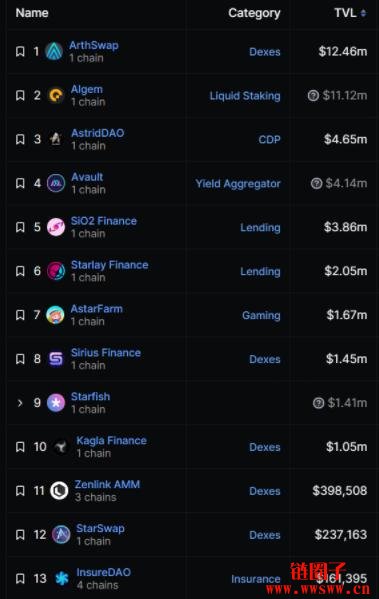Click the Sirius Finance logo icon
This screenshot has width=379, height=599.
coord(56,359)
